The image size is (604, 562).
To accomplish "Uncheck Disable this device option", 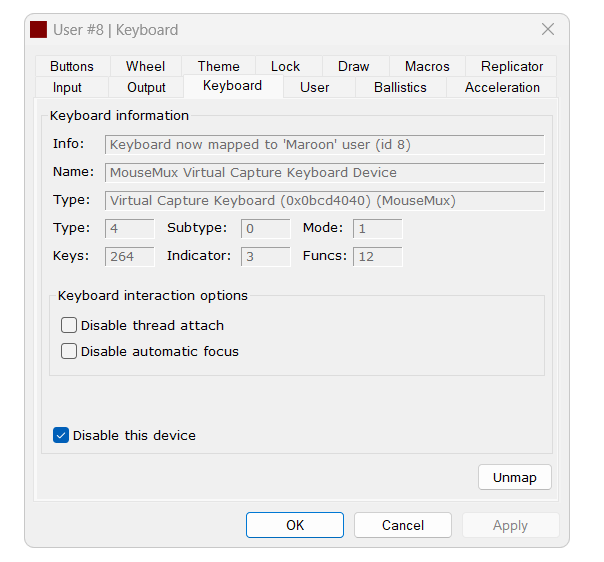I will 61,435.
